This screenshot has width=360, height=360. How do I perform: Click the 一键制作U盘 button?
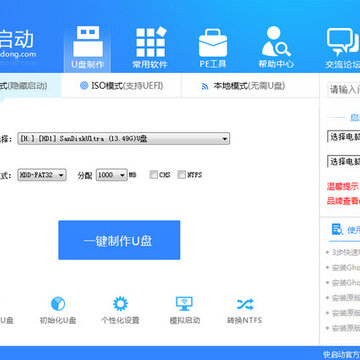coord(119,240)
